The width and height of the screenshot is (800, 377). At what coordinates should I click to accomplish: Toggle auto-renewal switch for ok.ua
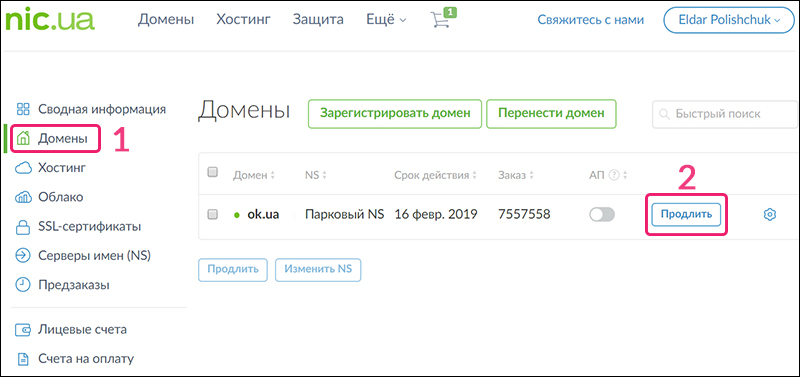pyautogui.click(x=602, y=215)
